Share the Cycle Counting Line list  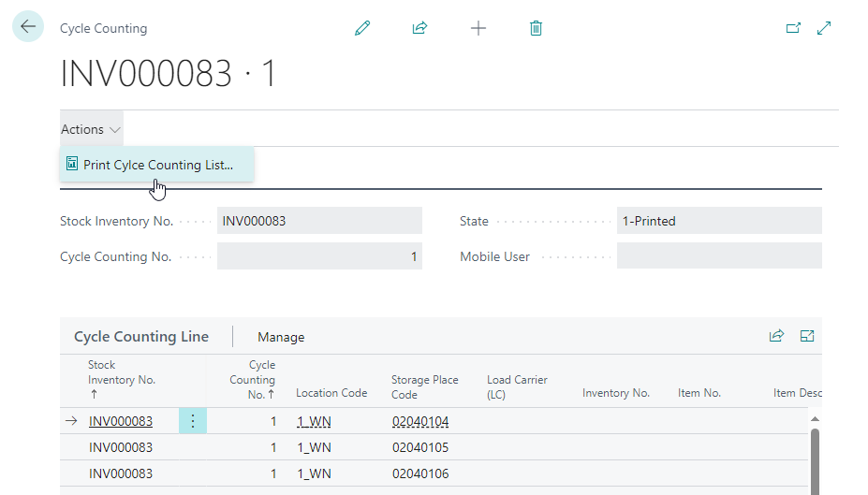coord(776,336)
